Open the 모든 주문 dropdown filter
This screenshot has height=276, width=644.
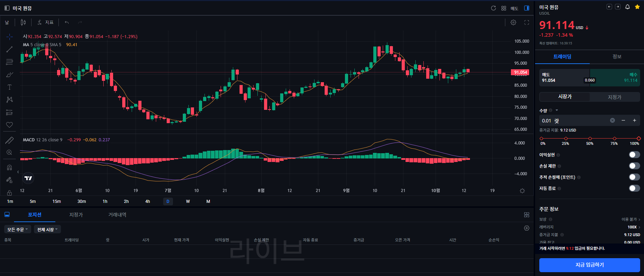pos(18,229)
